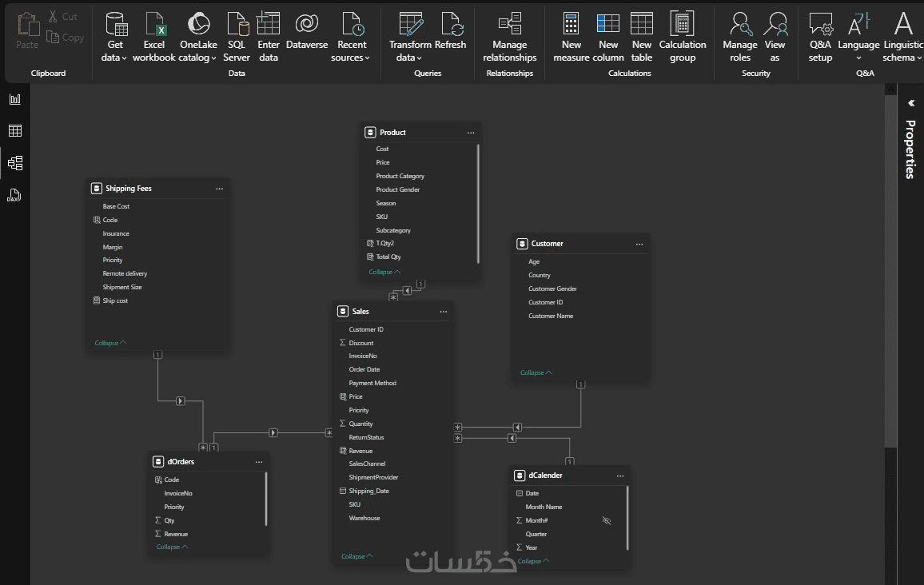Screen dimensions: 924x585
Task: Switch to Model view
Action: (x=15, y=162)
